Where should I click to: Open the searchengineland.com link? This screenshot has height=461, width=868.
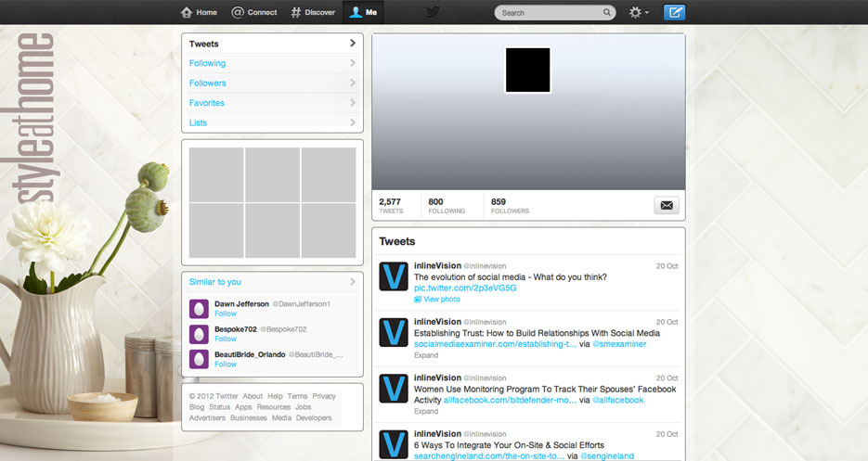click(489, 456)
